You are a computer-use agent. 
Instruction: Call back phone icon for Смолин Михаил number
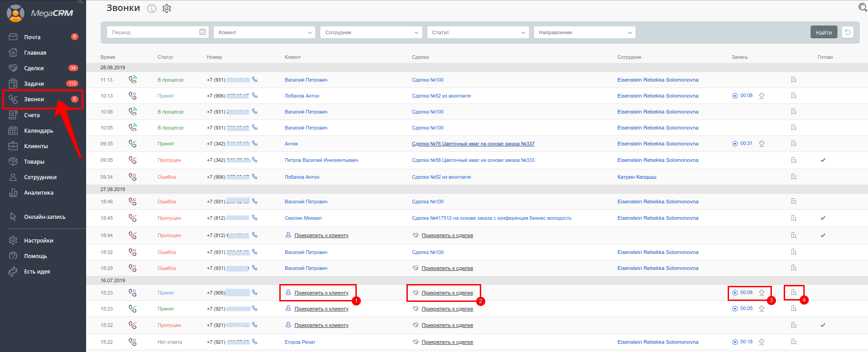[255, 217]
